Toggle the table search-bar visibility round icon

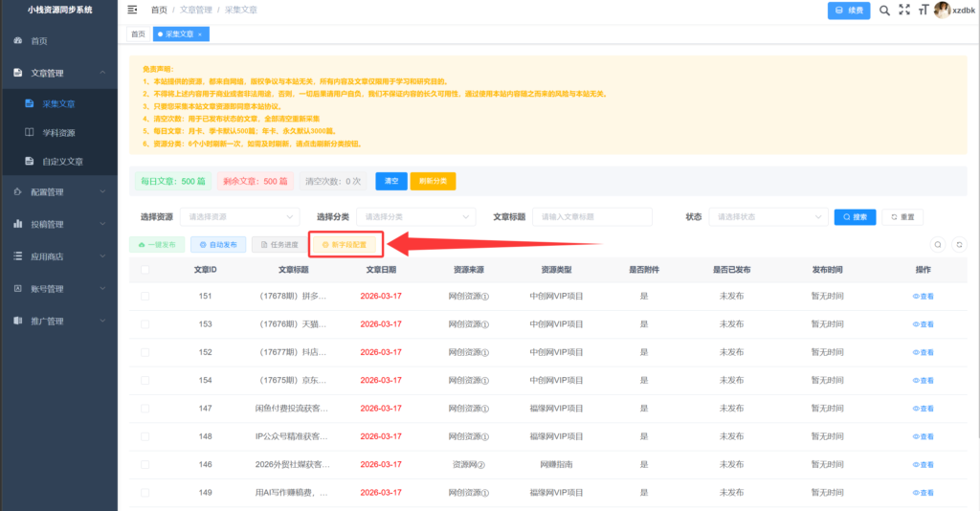(x=938, y=244)
